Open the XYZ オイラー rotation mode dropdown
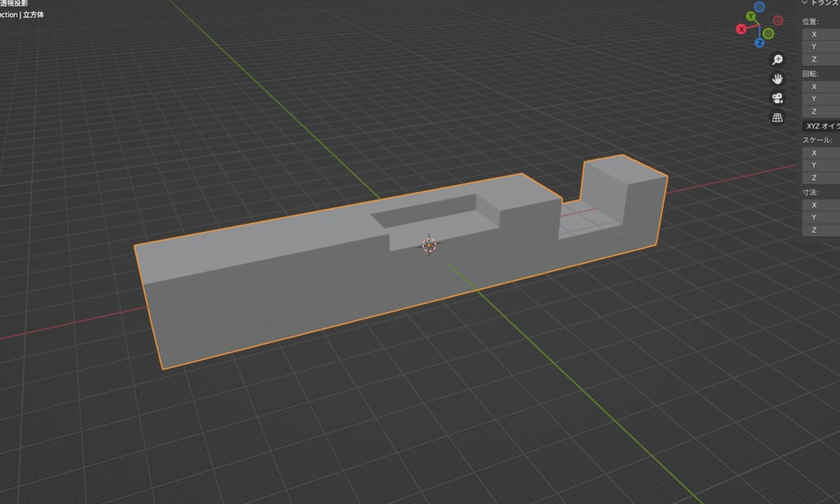 tap(821, 126)
